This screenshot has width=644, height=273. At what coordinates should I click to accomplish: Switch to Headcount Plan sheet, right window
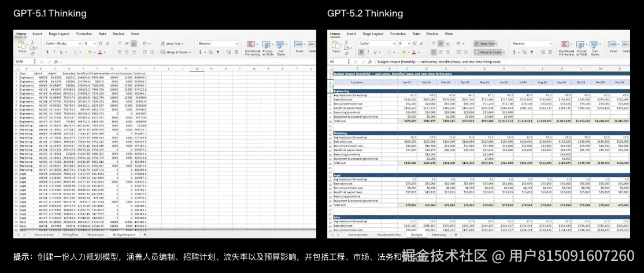click(389, 235)
